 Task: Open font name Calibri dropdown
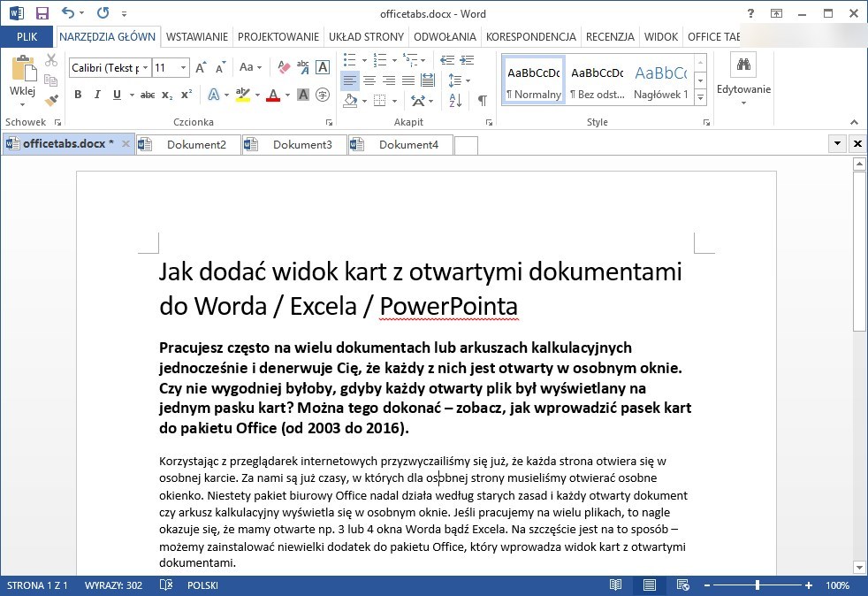pos(145,67)
